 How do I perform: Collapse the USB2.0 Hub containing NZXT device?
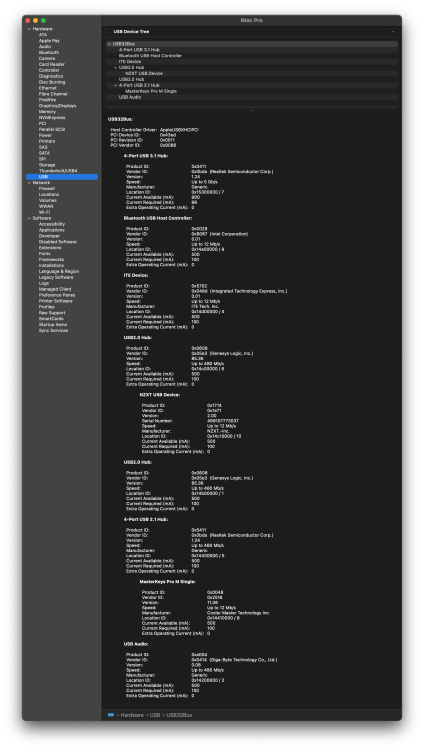click(115, 67)
